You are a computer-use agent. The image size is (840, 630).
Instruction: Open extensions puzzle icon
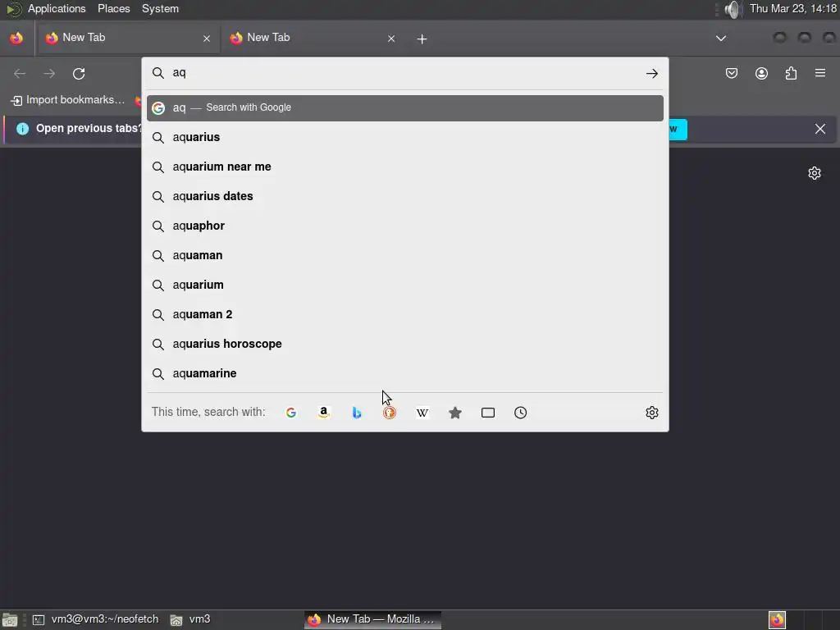(792, 73)
